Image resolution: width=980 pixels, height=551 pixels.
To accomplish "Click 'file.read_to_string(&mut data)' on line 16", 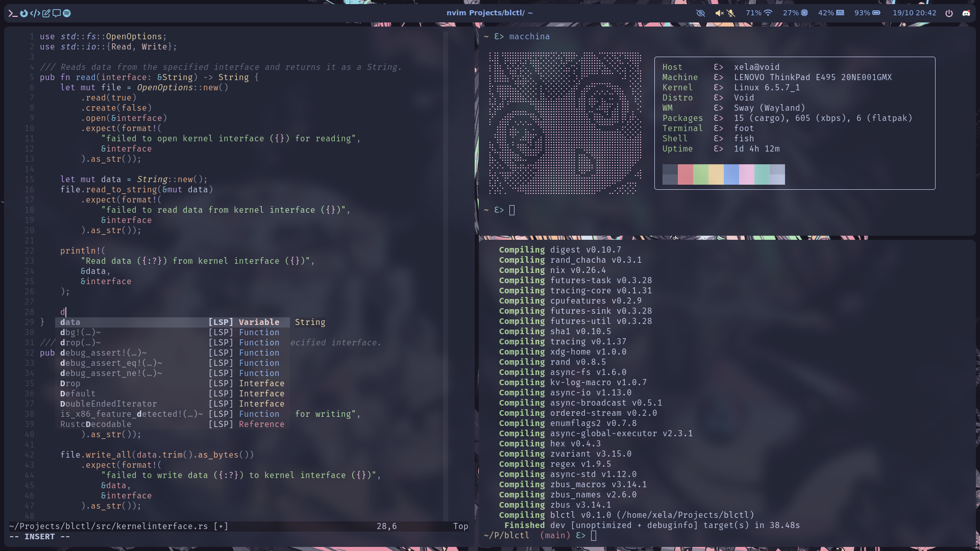I will (x=137, y=190).
